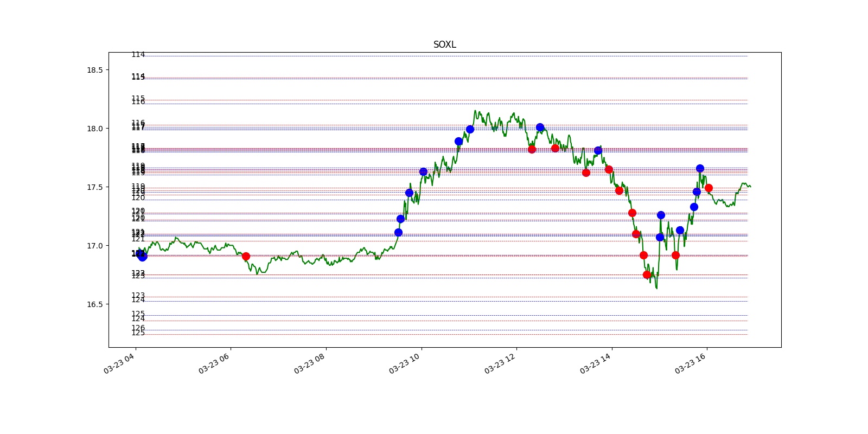Click the level label 126
This screenshot has height=434, width=868.
pos(138,328)
